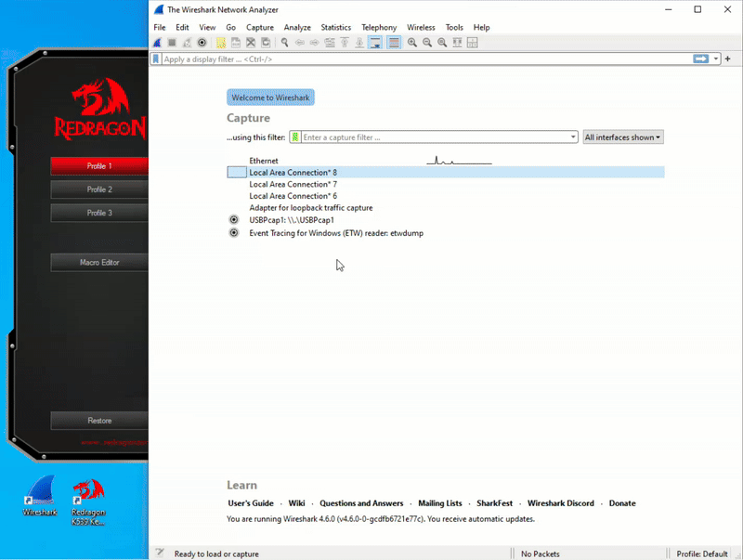Click the Find a packet magnifier icon

285,43
